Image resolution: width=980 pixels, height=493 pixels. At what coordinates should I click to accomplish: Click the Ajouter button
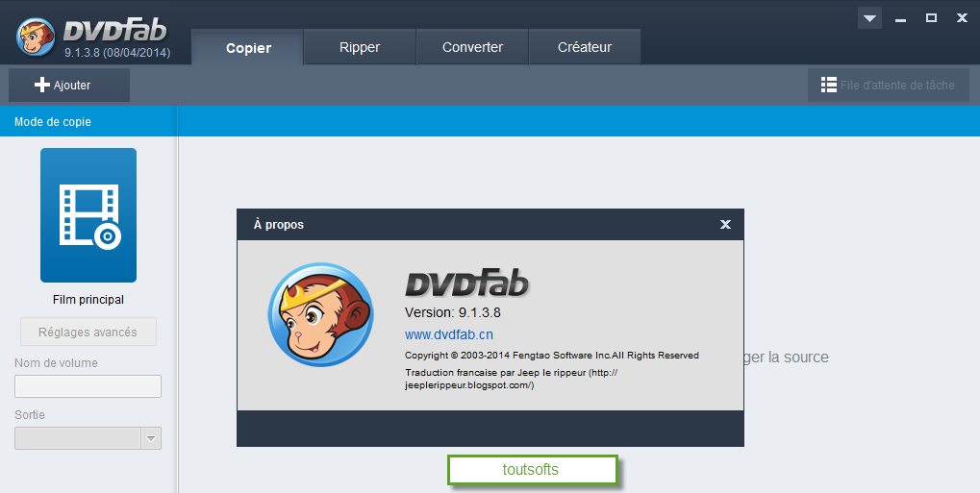(x=68, y=85)
